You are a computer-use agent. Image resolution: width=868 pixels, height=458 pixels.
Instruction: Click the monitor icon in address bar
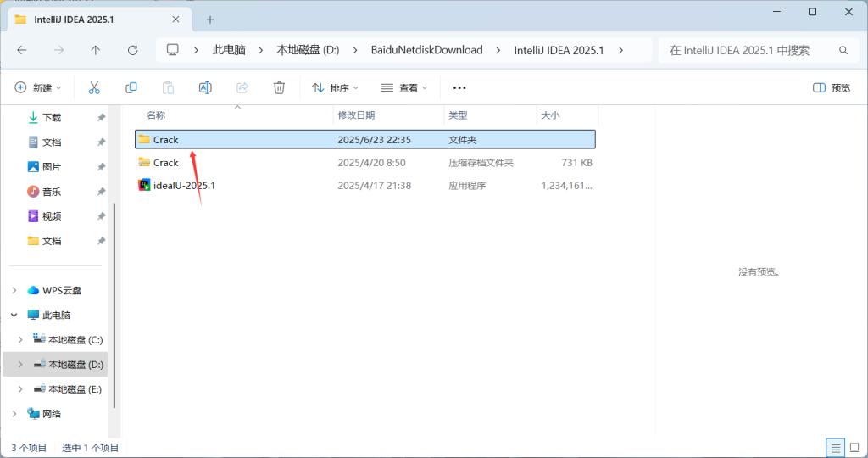click(x=173, y=50)
